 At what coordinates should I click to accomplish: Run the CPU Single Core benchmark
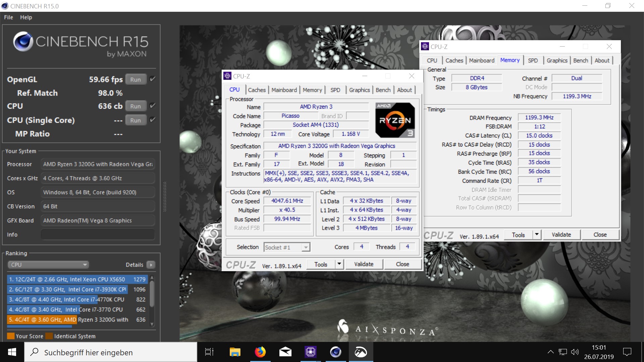click(x=136, y=120)
